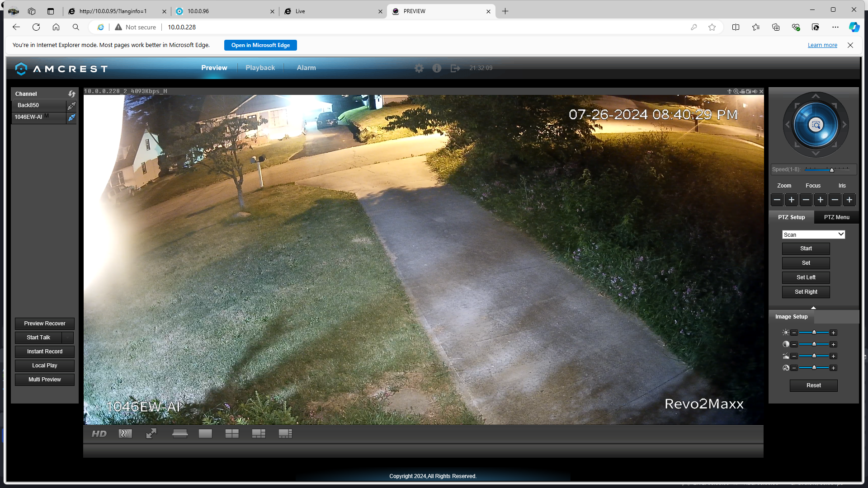Image resolution: width=868 pixels, height=488 pixels.
Task: Select the eight-split view layout
Action: [x=285, y=434]
